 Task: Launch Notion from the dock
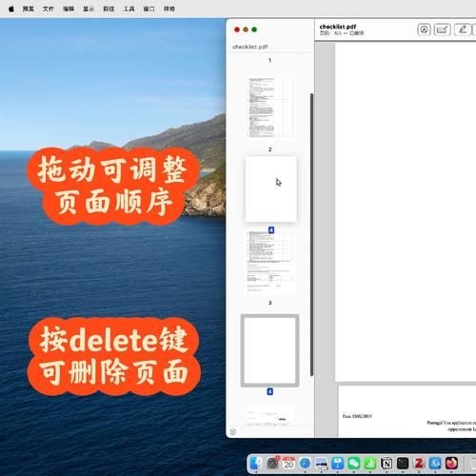point(387,464)
